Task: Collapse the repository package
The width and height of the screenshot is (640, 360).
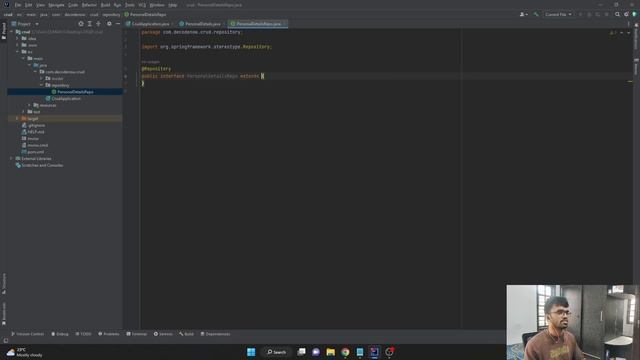Action: 41,85
